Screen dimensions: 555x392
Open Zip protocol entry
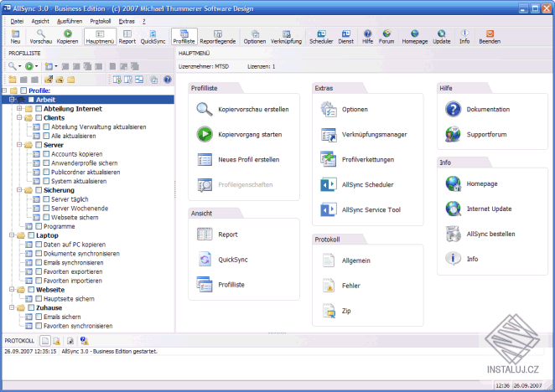[336, 311]
